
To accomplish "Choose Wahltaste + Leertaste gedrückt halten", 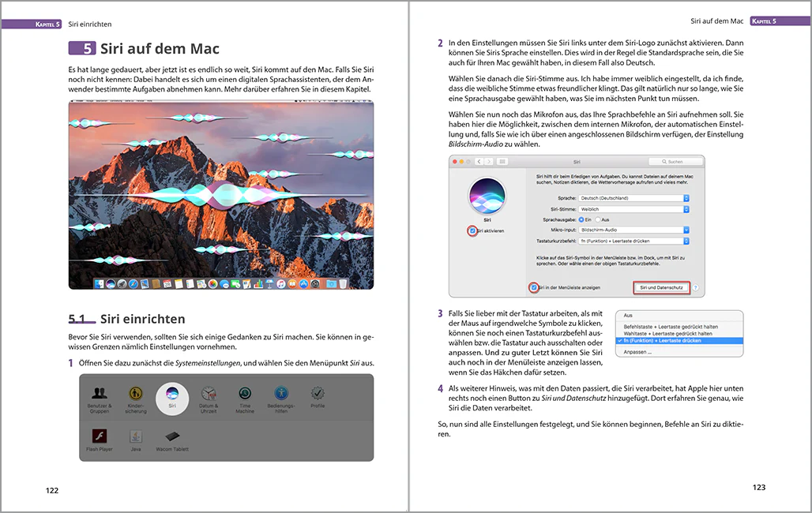I will coord(679,334).
